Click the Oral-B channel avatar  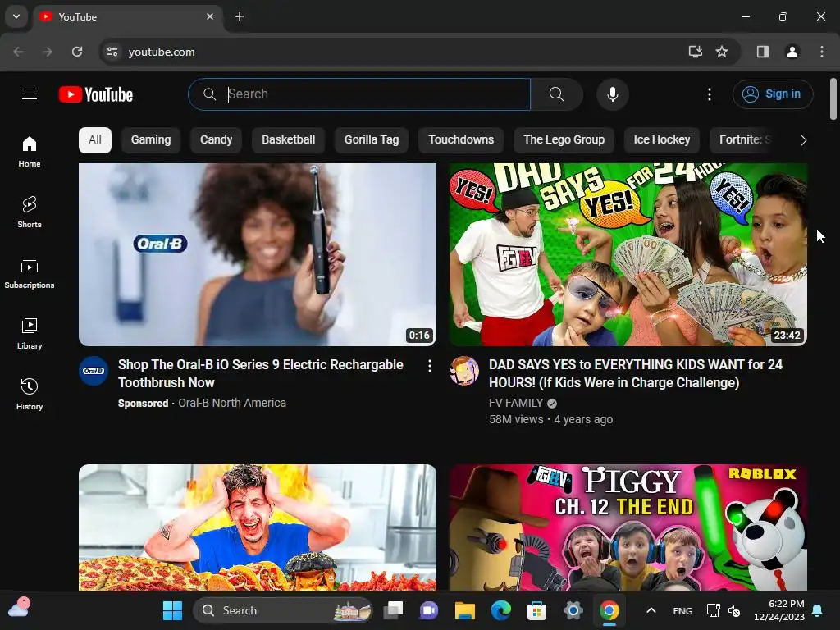point(94,371)
